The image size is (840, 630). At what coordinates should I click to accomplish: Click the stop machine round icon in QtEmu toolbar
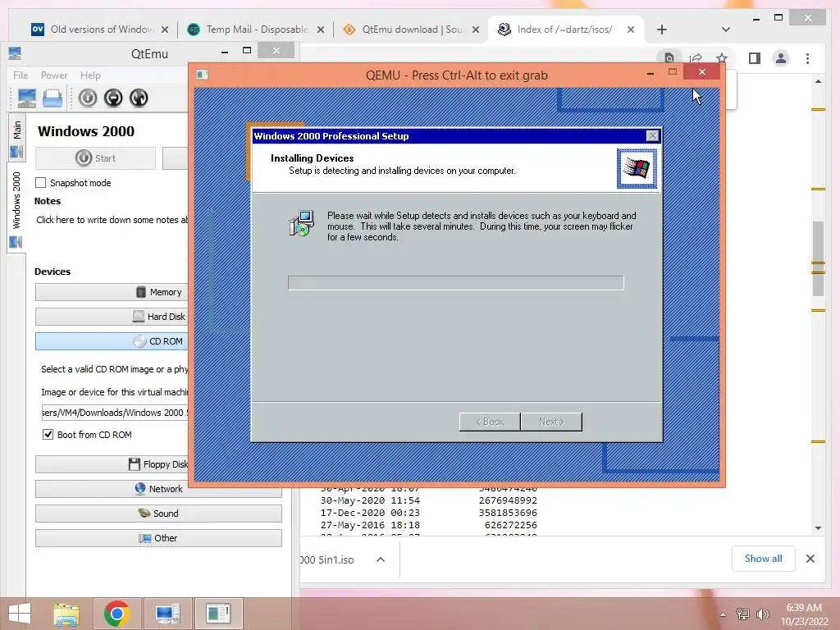(113, 98)
